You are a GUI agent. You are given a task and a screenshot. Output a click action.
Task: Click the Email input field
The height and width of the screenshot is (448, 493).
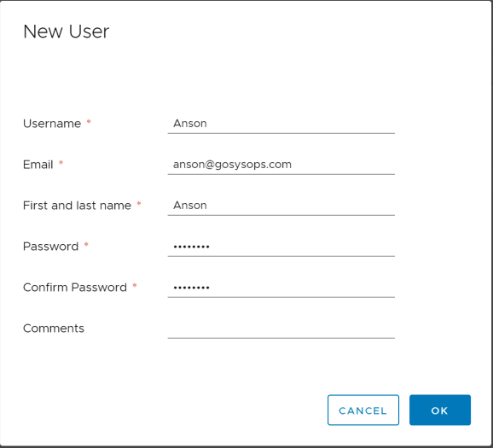click(281, 165)
